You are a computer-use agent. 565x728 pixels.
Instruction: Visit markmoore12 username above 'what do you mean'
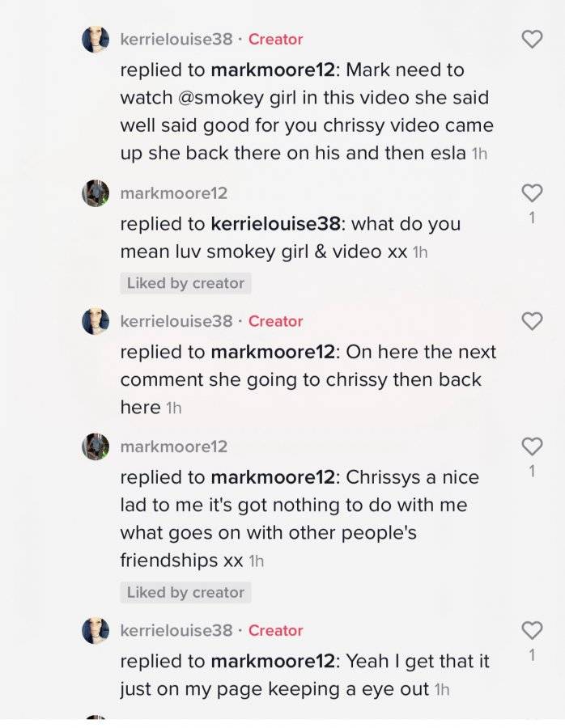click(x=174, y=193)
